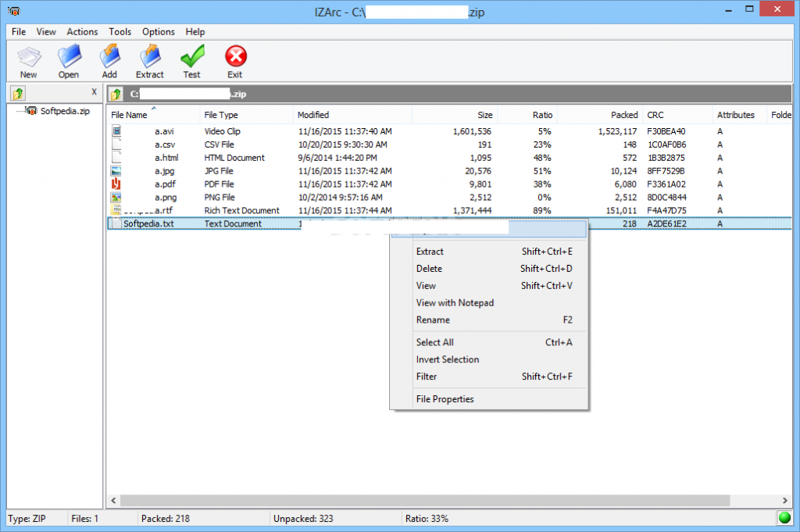Open an archive with the Open icon
Screen dimensions: 800x532
coord(69,56)
